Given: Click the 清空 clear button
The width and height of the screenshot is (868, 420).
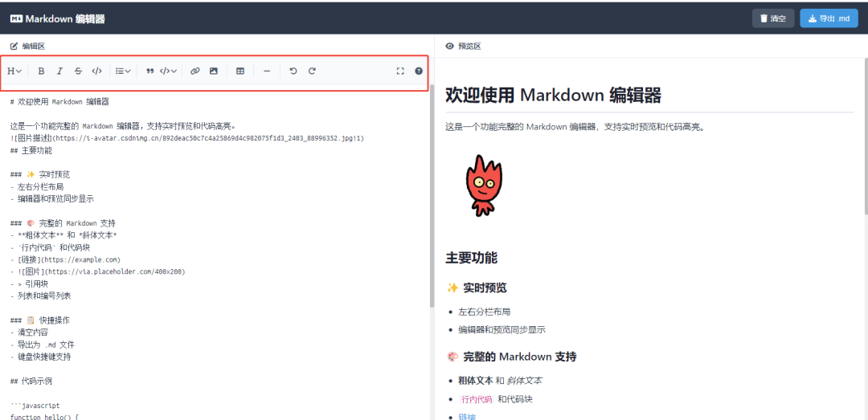Looking at the screenshot, I should coord(773,18).
